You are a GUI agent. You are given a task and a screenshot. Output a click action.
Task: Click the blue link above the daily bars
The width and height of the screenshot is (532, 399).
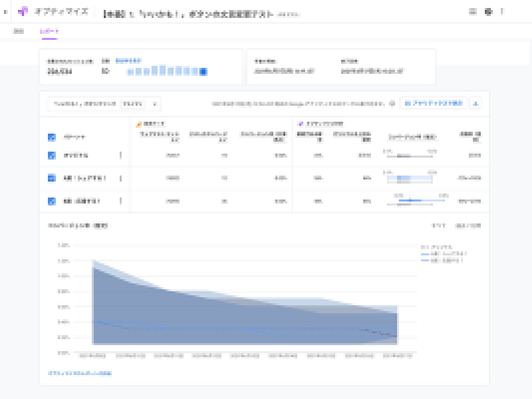[x=128, y=61]
